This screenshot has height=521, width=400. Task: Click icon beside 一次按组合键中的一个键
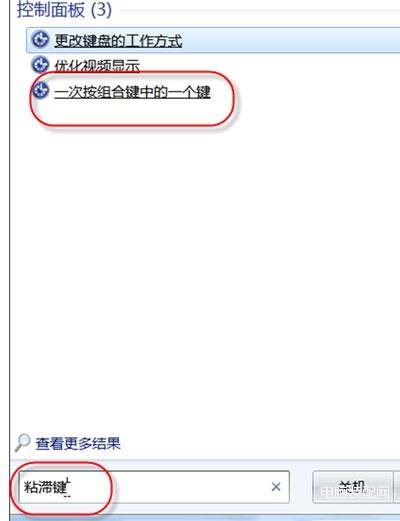(40, 90)
